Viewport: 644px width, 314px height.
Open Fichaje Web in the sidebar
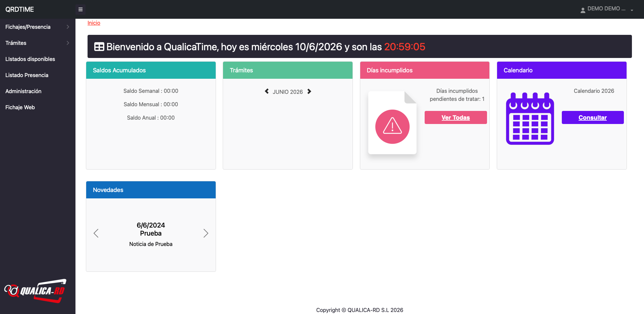click(20, 107)
